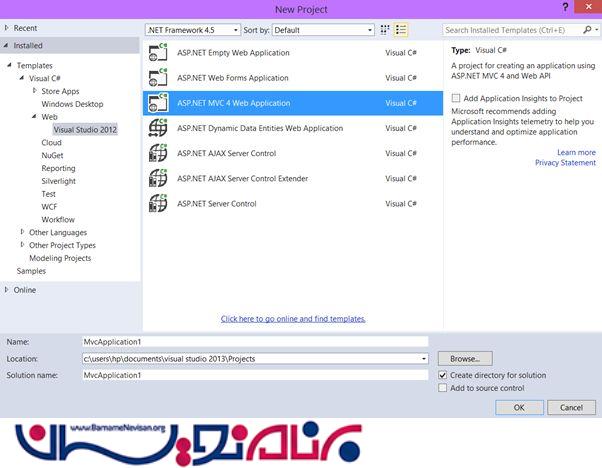Click the ASP.NET Web Forms Application icon
602x468 pixels.
(x=158, y=78)
